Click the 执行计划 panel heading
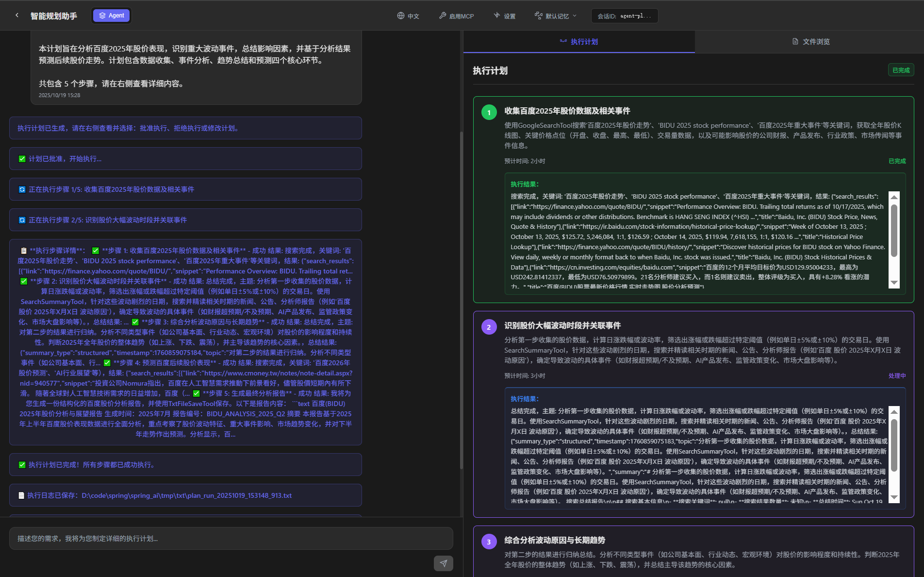924x577 pixels. 490,71
